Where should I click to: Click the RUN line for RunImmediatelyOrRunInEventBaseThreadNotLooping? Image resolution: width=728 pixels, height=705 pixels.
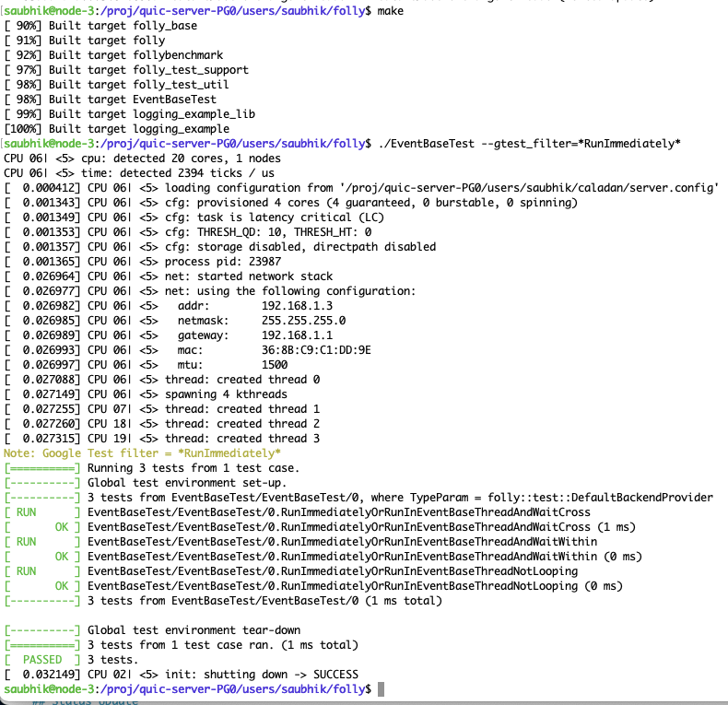click(291, 571)
